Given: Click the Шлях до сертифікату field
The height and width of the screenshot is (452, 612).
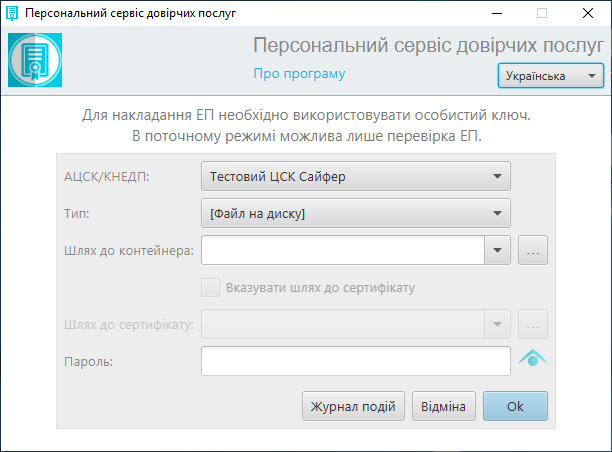Looking at the screenshot, I should pyautogui.click(x=343, y=324).
